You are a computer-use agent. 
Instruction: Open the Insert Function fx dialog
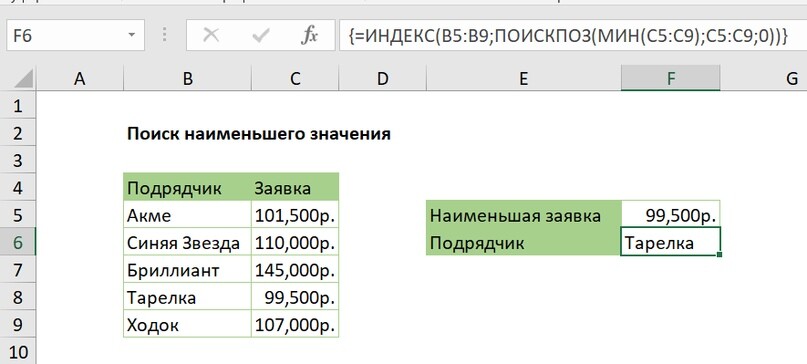[309, 35]
